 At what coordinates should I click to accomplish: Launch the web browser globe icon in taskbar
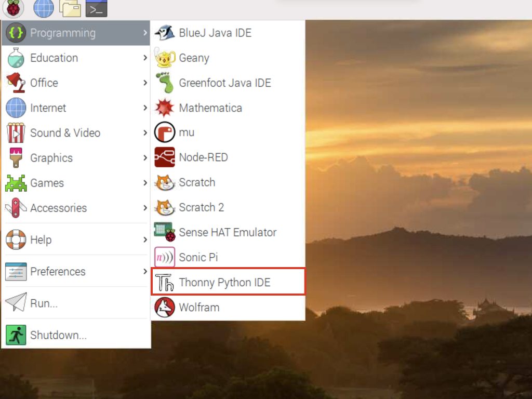pyautogui.click(x=44, y=8)
